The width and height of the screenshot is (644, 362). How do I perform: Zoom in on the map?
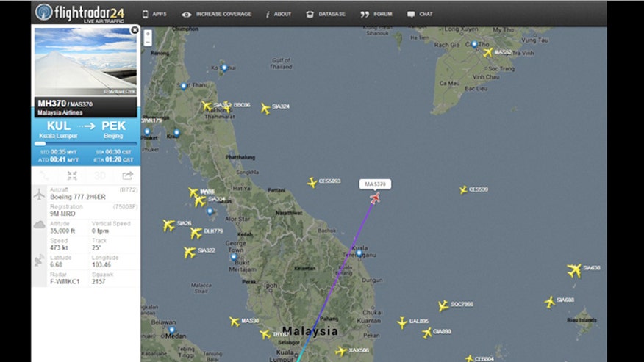click(x=148, y=34)
